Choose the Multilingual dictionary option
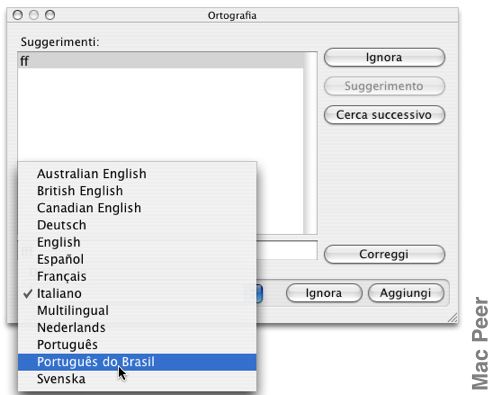Screen dimensions: 493x395 coord(137,311)
